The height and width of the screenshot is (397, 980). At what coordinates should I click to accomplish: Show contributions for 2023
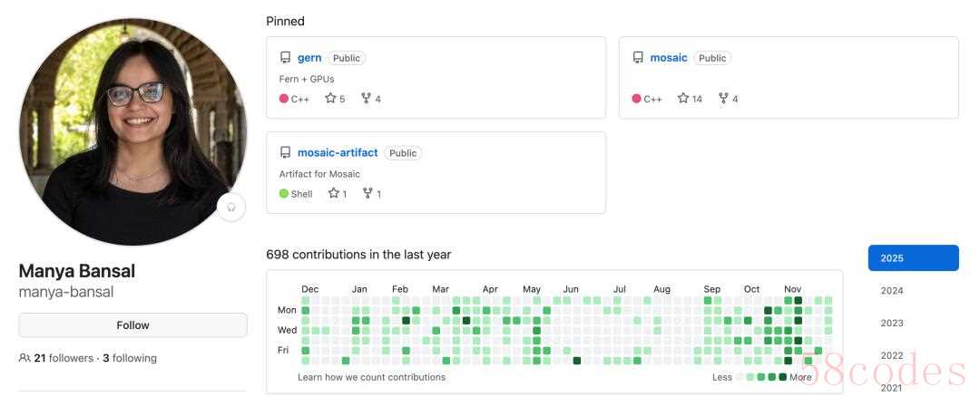(x=892, y=324)
